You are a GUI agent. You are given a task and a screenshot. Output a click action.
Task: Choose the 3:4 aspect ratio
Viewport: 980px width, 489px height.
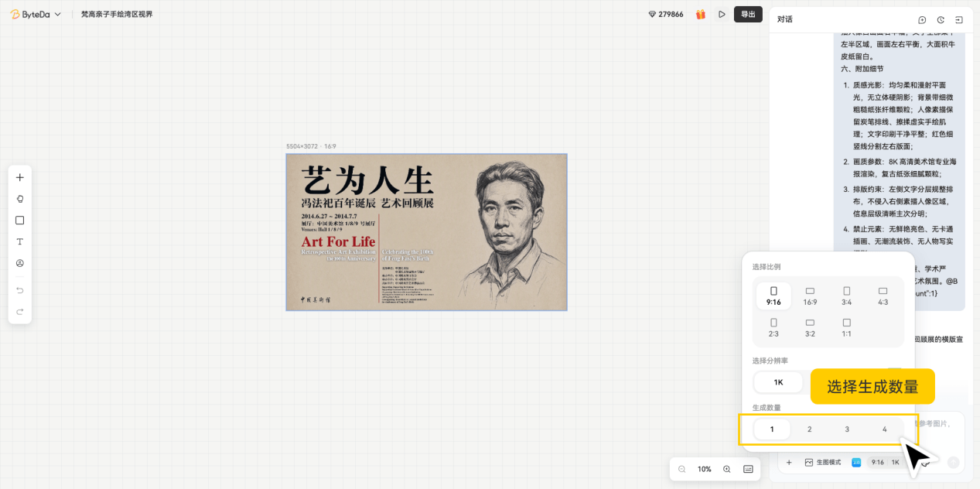coord(847,296)
